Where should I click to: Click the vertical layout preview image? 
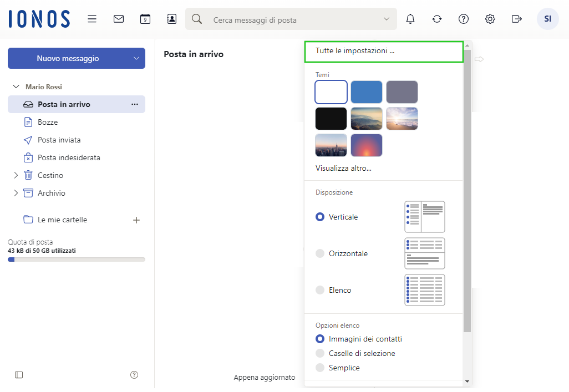[425, 217]
